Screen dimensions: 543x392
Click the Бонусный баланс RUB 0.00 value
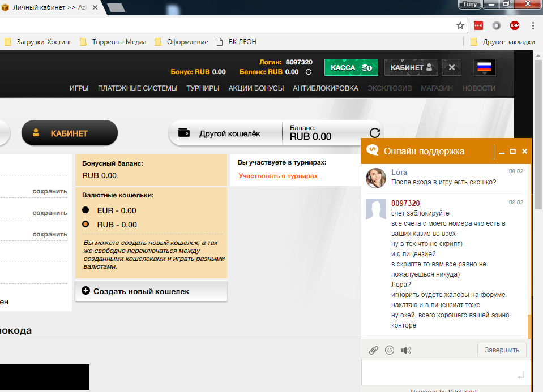coord(100,176)
